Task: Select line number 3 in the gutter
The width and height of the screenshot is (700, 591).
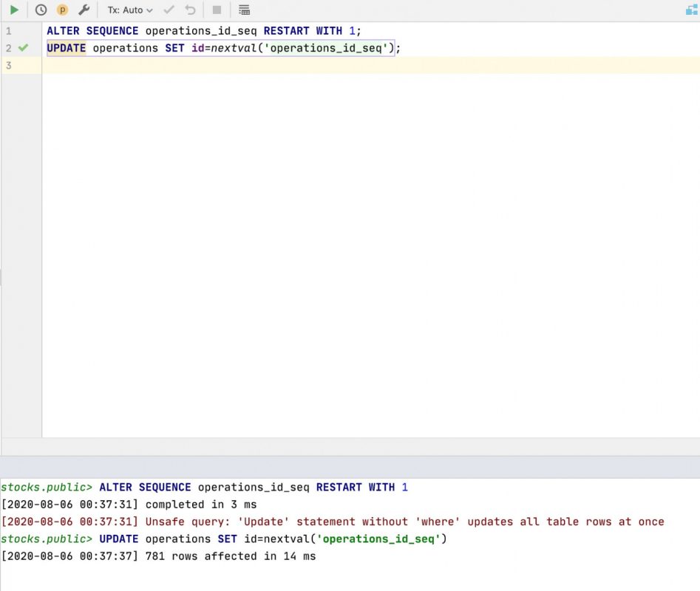Action: pyautogui.click(x=8, y=66)
